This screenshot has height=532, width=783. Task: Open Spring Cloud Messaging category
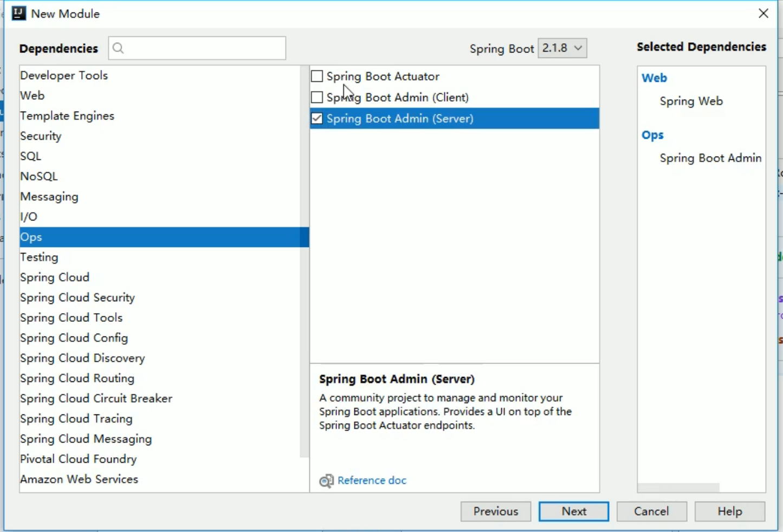pos(160,439)
